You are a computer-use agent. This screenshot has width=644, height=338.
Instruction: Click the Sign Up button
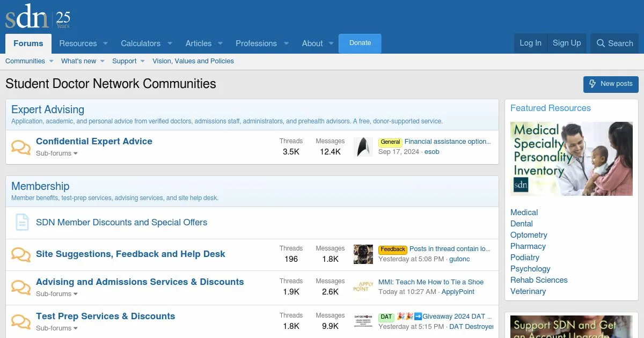point(567,43)
